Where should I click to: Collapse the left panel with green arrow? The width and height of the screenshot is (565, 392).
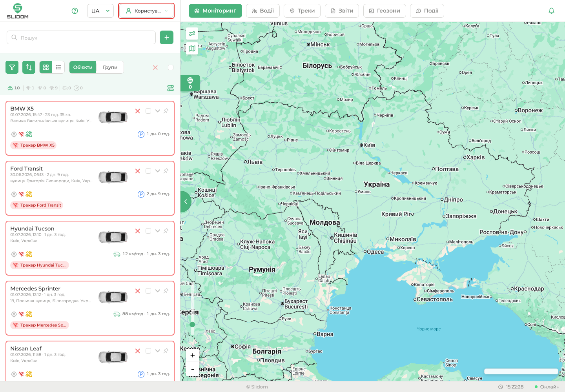(x=186, y=201)
